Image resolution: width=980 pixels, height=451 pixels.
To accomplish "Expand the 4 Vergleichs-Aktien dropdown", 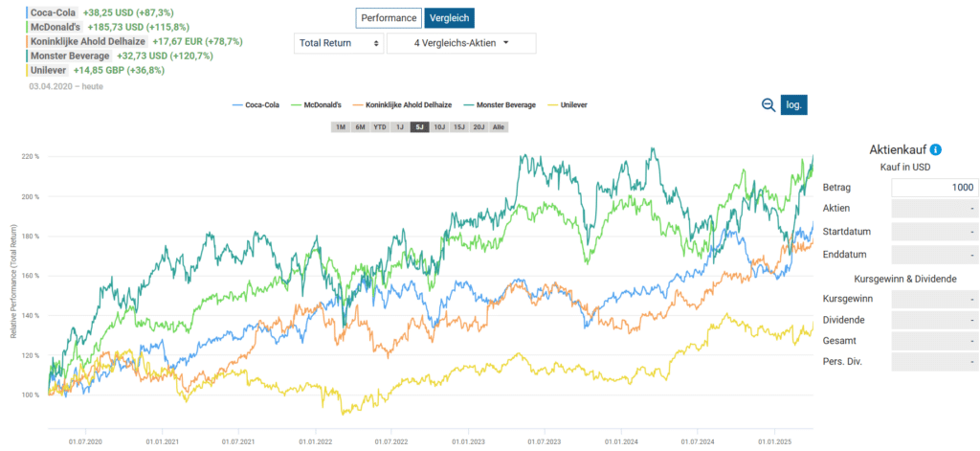I will point(461,43).
